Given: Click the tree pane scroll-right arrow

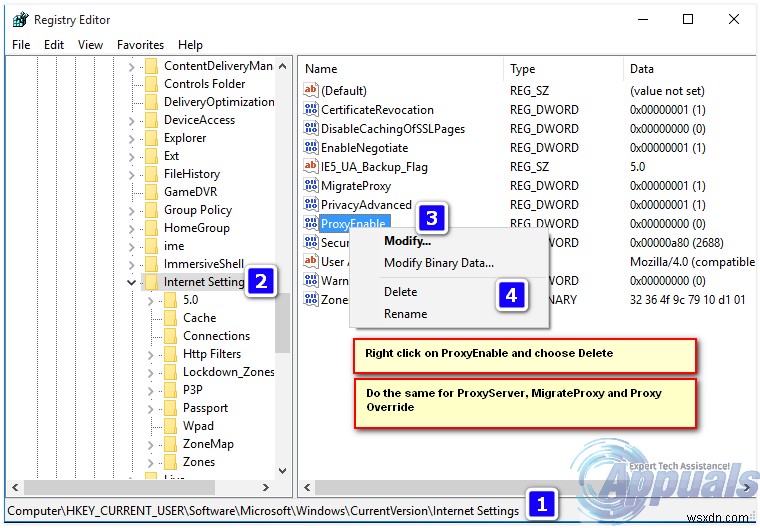Looking at the screenshot, I should pos(266,487).
